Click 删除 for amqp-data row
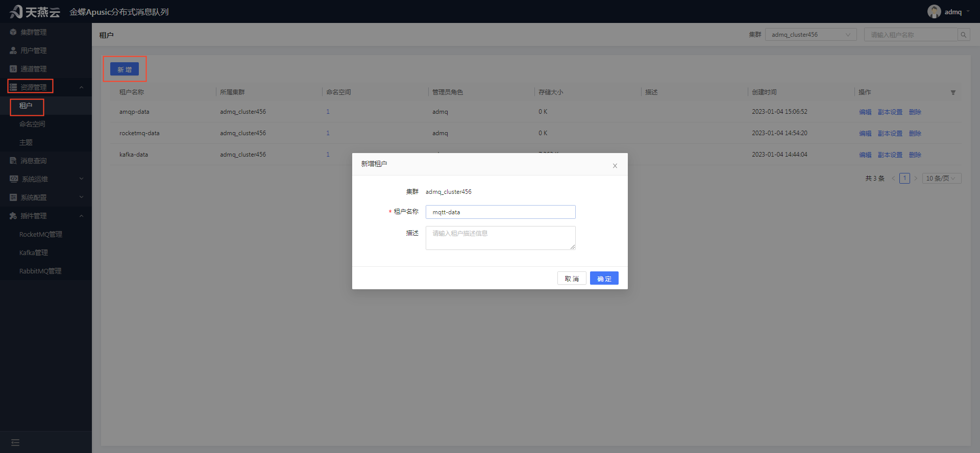Viewport: 980px width, 453px height. [x=915, y=112]
